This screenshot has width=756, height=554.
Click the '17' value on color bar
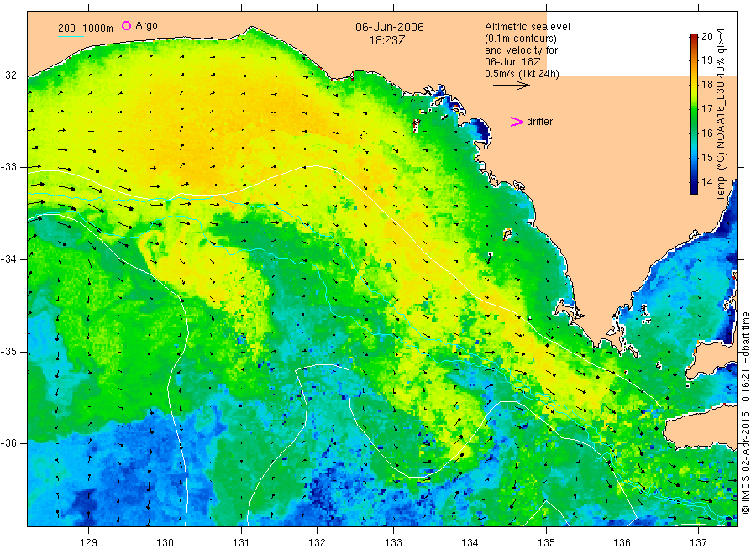706,109
